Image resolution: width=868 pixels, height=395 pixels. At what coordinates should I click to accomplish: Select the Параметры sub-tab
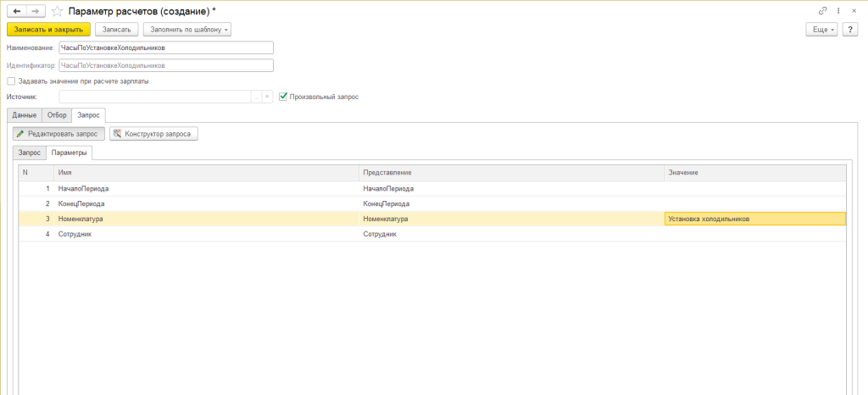(70, 153)
